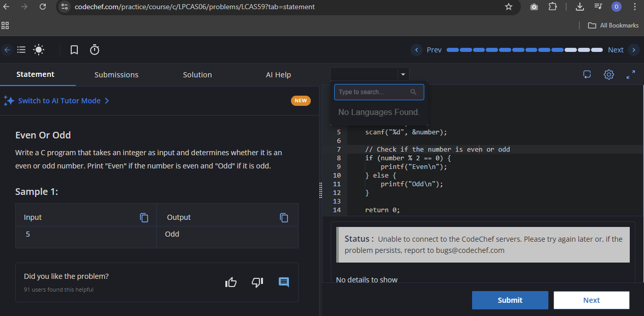Go back with the browser back arrow
The image size is (644, 316).
(6, 7)
